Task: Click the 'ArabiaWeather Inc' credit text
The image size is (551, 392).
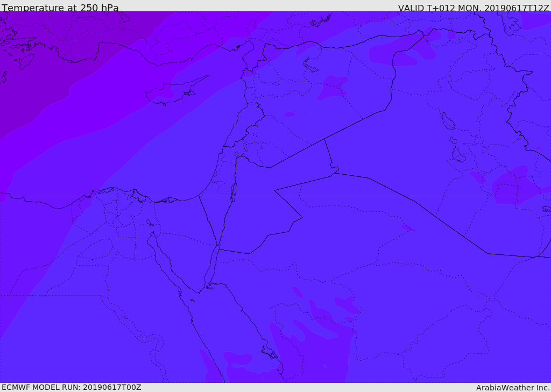Action: [x=513, y=388]
